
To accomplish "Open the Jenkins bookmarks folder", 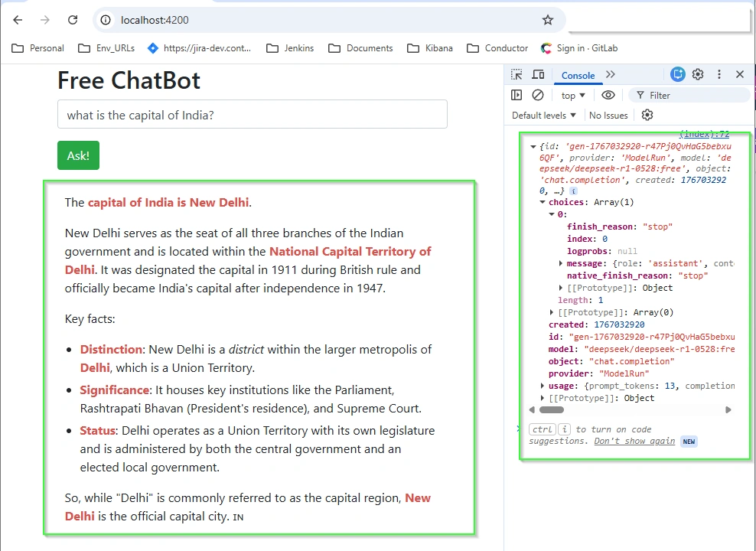I will (x=290, y=48).
